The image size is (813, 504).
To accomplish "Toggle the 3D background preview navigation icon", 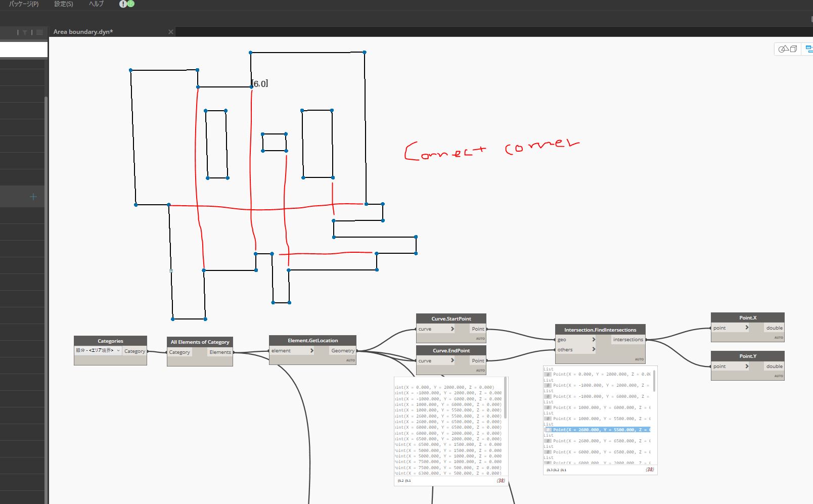I will [787, 49].
